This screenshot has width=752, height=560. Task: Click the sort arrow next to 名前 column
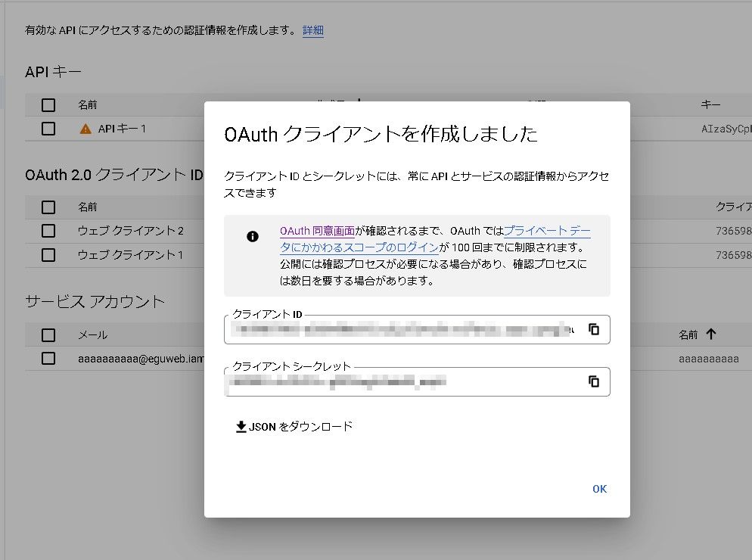click(x=711, y=334)
